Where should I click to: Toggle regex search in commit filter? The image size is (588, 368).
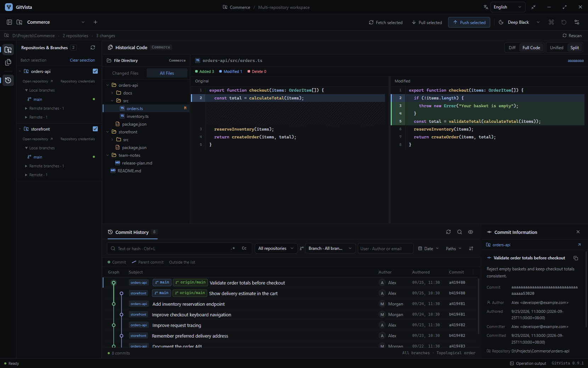click(233, 248)
